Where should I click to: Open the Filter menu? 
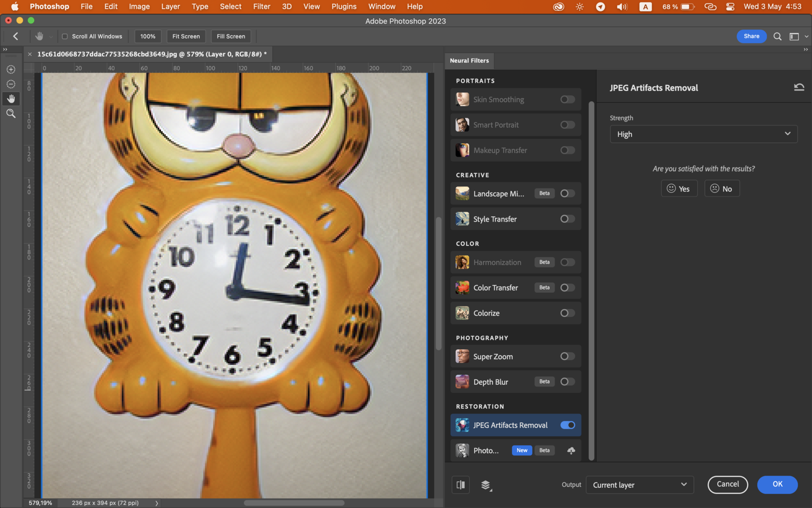click(x=261, y=6)
